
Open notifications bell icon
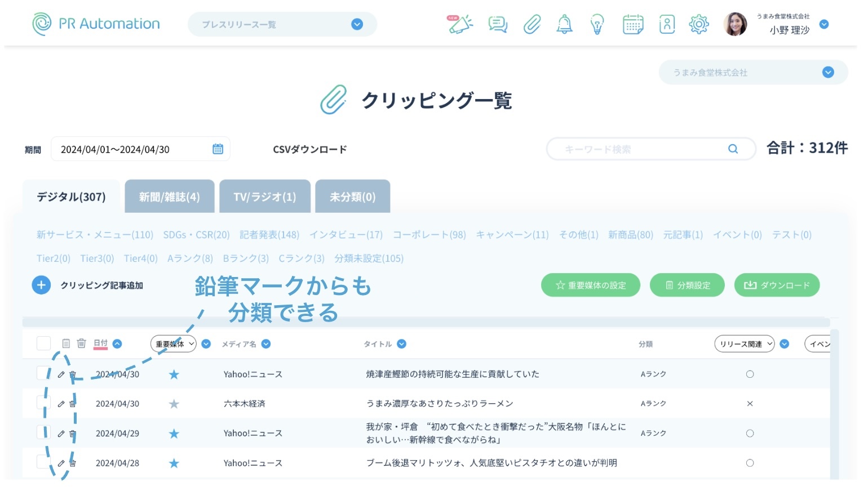[564, 24]
